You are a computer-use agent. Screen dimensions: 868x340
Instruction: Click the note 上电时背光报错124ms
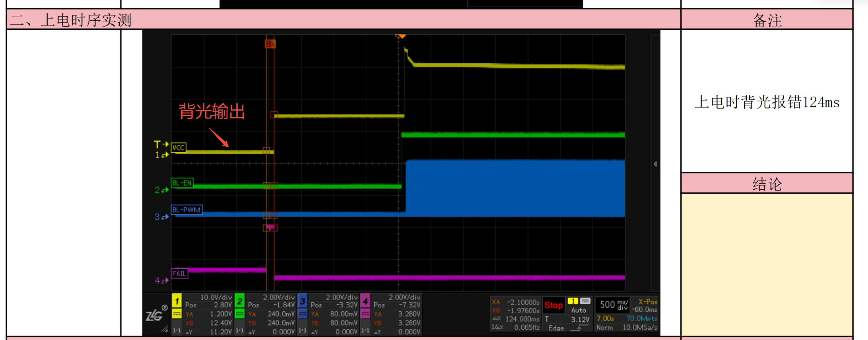point(767,102)
